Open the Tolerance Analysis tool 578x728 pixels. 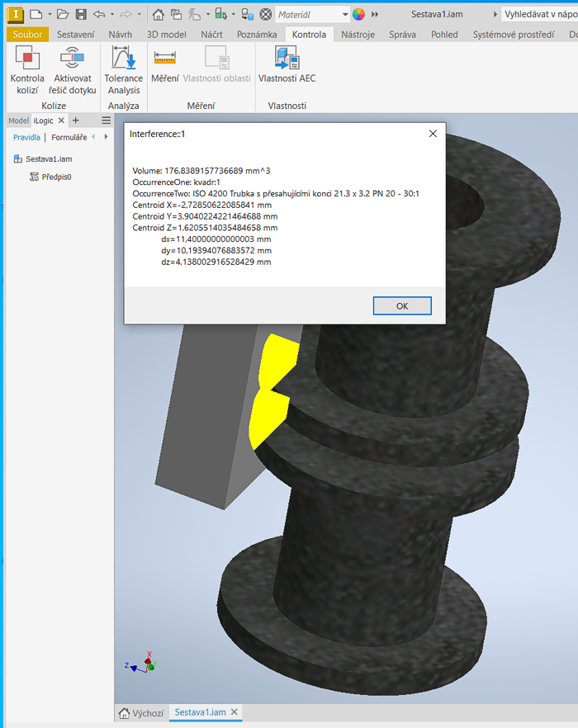click(123, 69)
